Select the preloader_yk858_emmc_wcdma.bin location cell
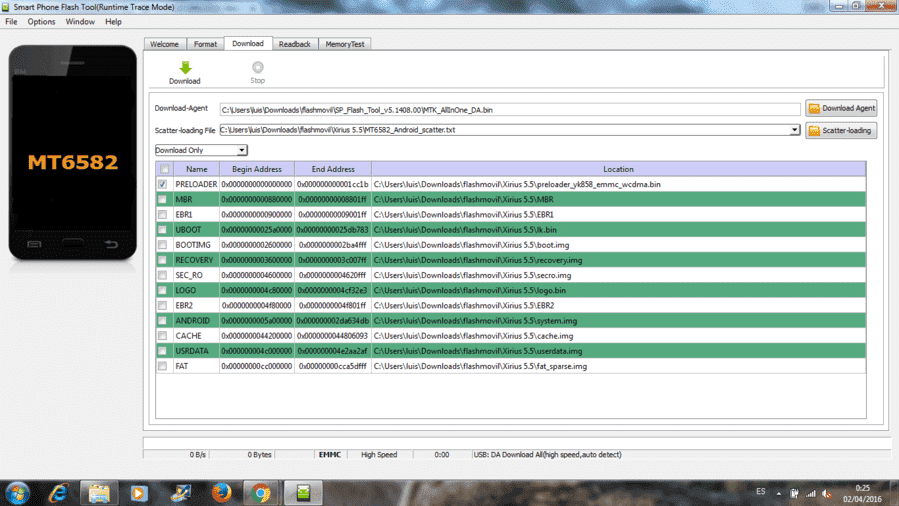The image size is (899, 506). point(619,185)
